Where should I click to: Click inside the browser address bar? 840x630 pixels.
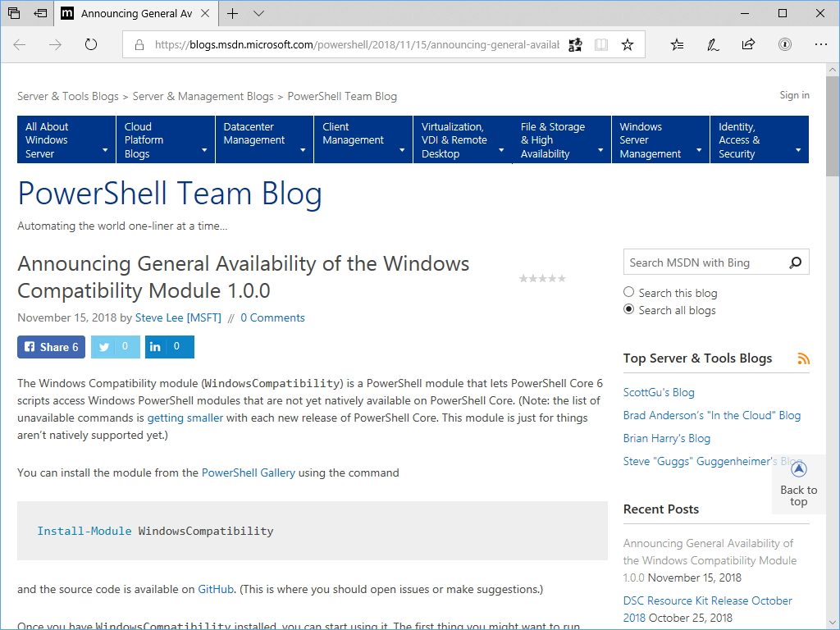(x=345, y=44)
